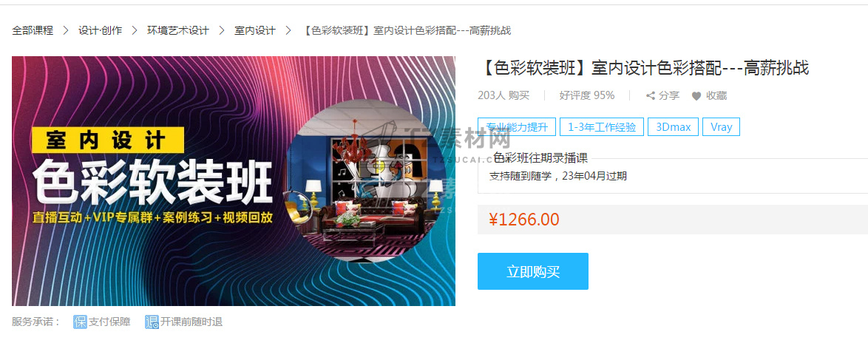868x343 pixels.
Task: Click the 保 payment guarantee icon
Action: point(81,322)
